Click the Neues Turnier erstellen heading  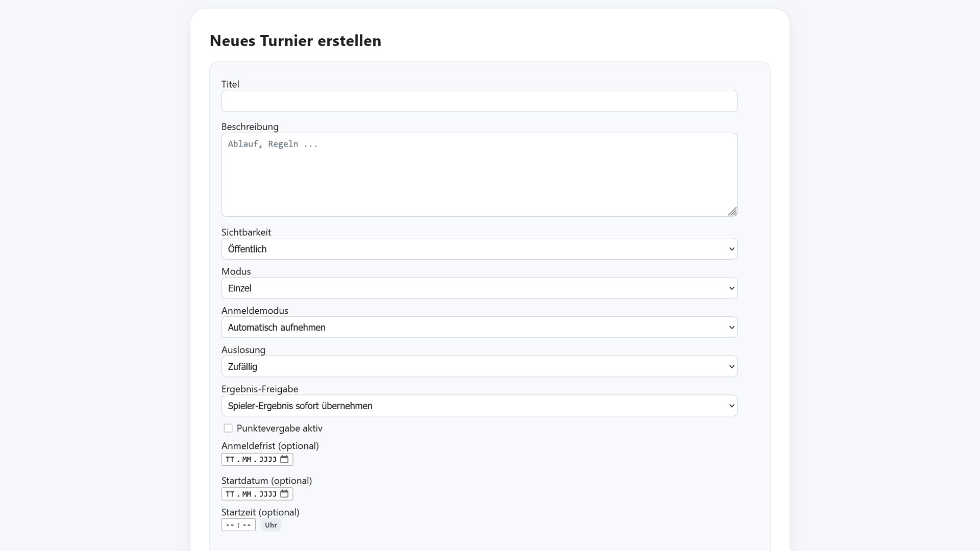296,41
